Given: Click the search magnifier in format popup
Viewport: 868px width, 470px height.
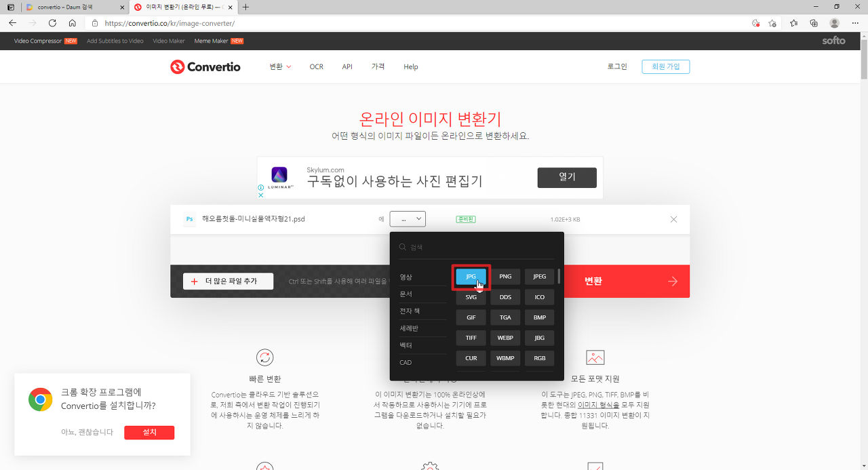Looking at the screenshot, I should (403, 248).
